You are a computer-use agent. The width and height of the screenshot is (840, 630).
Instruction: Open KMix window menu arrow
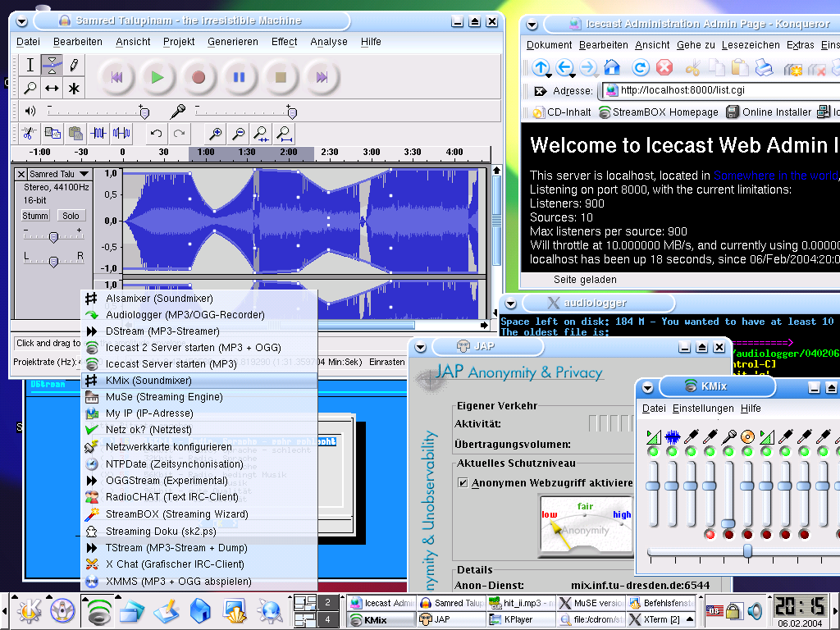(x=648, y=387)
